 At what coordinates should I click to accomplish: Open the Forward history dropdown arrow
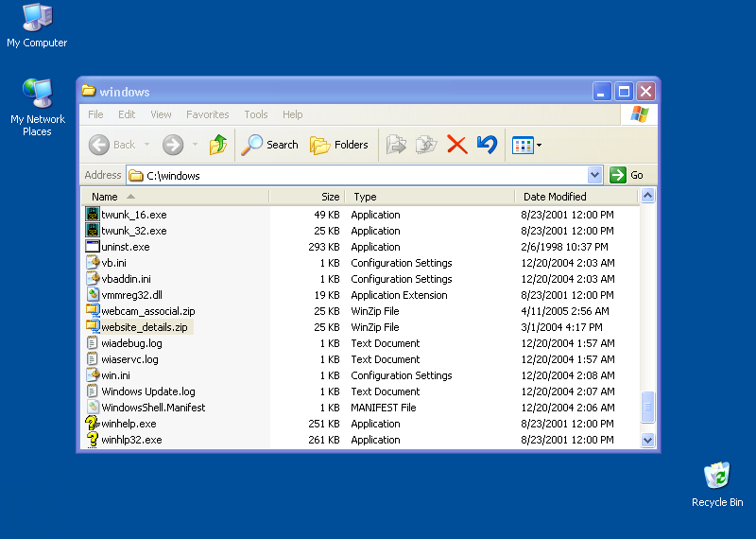coord(195,145)
